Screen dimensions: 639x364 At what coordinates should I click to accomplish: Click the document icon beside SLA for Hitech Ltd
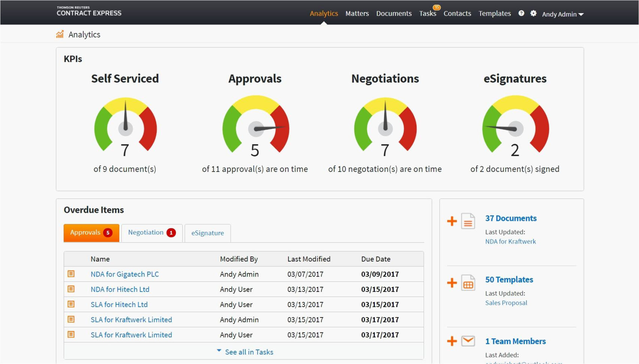click(x=71, y=304)
